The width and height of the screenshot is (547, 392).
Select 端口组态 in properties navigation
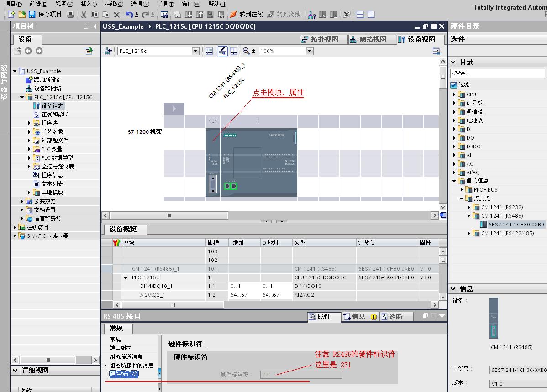[x=121, y=348]
